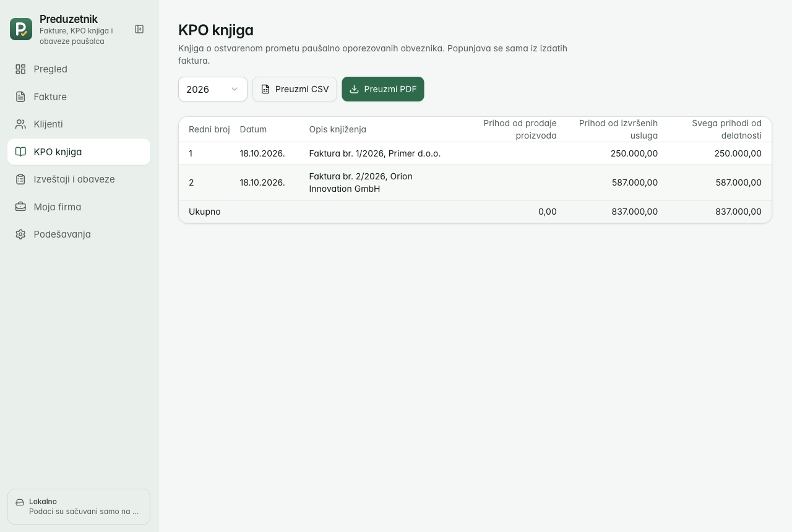Click the Pregled dashboard icon
This screenshot has height=532, width=792.
click(20, 69)
